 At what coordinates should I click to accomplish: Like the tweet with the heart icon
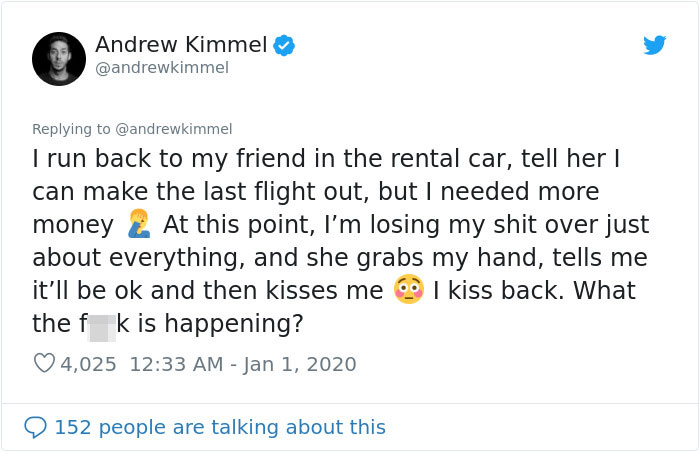point(44,364)
